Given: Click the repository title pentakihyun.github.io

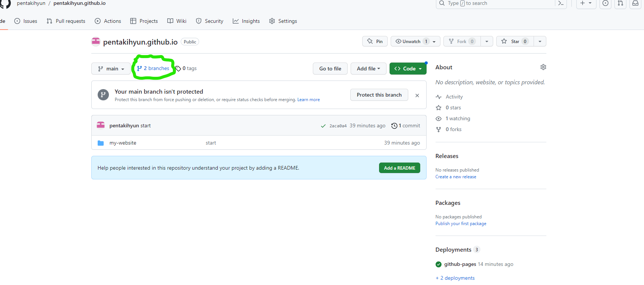Looking at the screenshot, I should coord(140,42).
